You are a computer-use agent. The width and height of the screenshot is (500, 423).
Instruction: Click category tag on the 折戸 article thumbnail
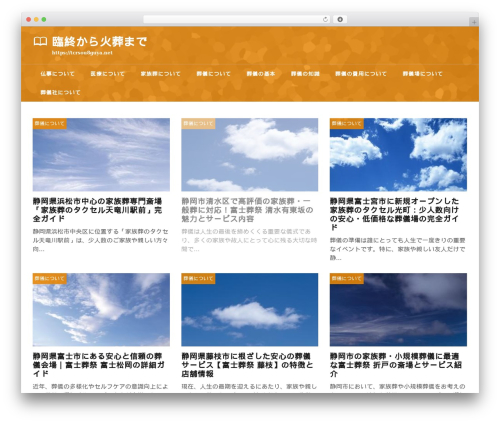[347, 278]
